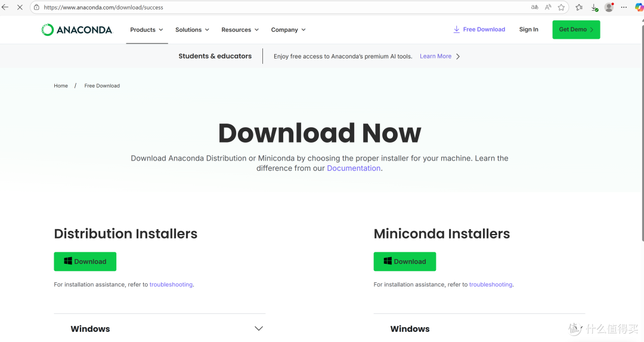
Task: Click Learn More link in banner
Action: 435,56
